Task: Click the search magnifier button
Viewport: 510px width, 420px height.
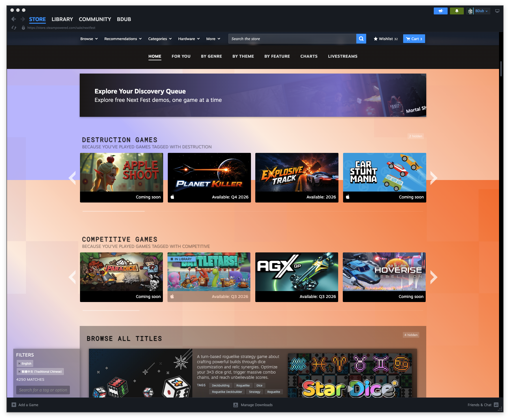Action: tap(361, 39)
